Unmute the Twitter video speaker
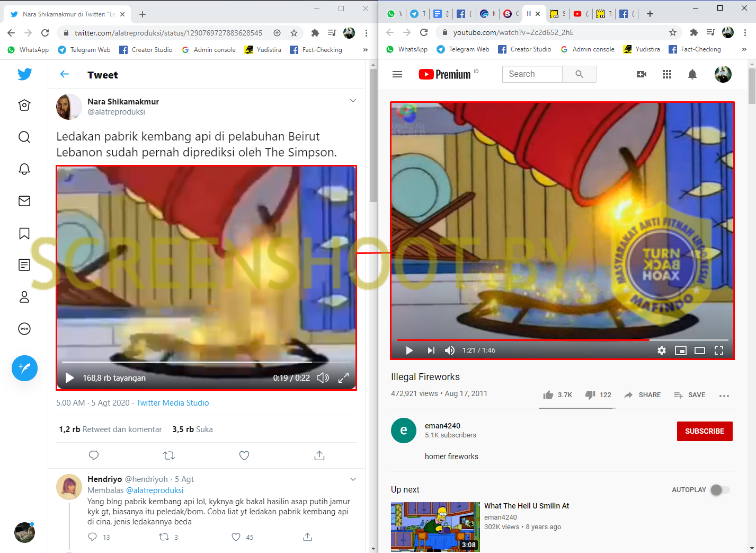This screenshot has height=553, width=756. (x=323, y=378)
